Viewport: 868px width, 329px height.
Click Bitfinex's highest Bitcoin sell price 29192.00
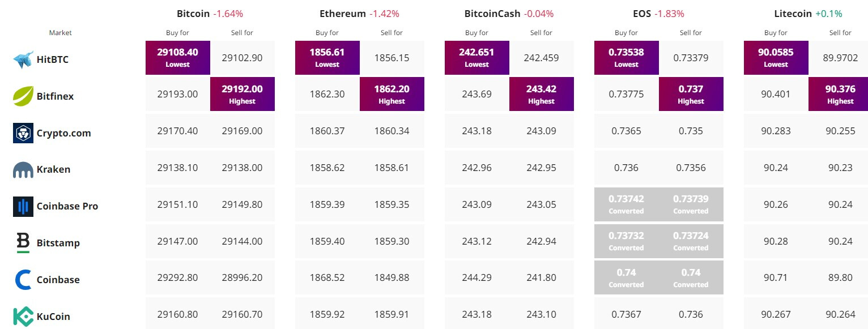pyautogui.click(x=242, y=94)
